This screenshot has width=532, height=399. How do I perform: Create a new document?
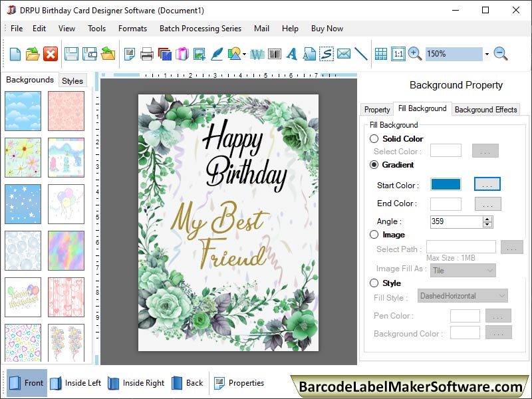[x=14, y=54]
